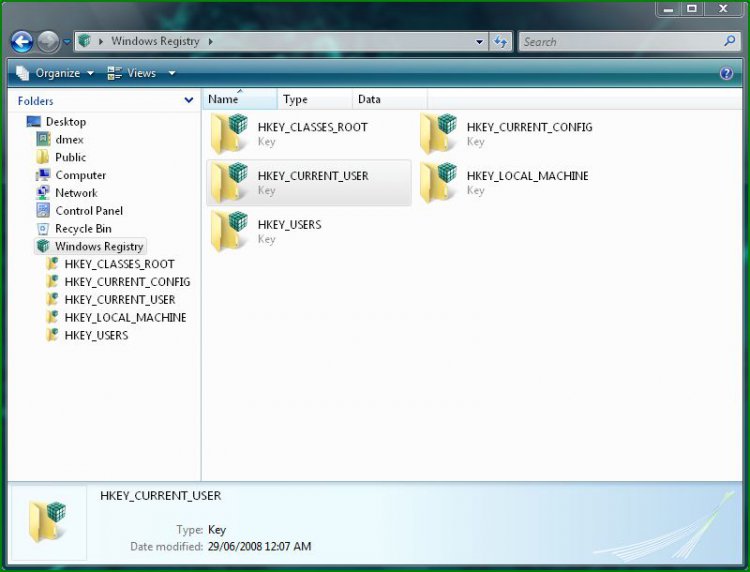
Task: Click the details pane key thumbnail
Action: [48, 522]
